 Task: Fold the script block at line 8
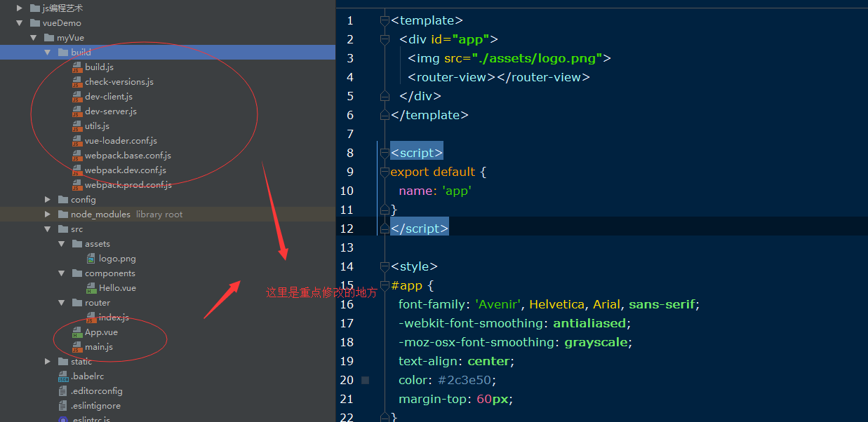tap(385, 153)
